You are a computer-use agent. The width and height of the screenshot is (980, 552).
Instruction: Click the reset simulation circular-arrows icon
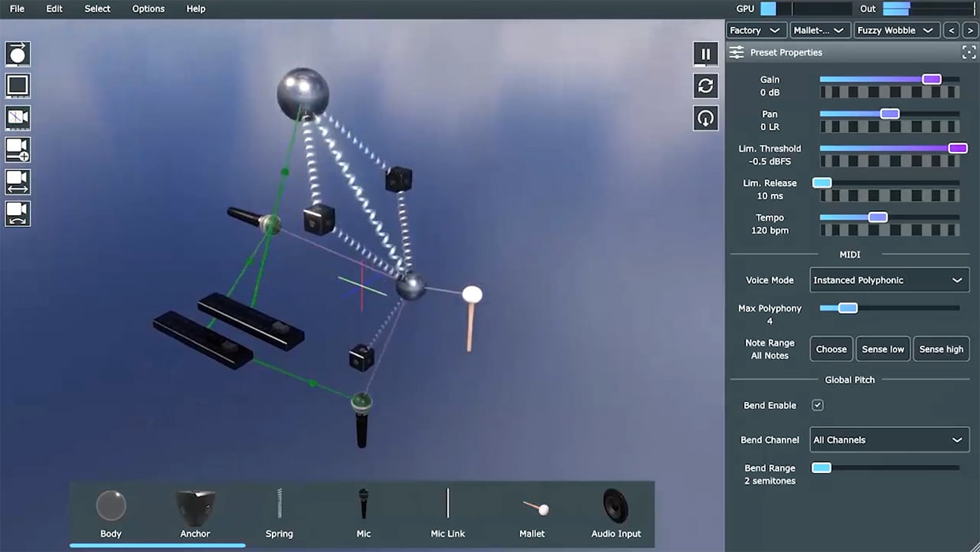(706, 85)
